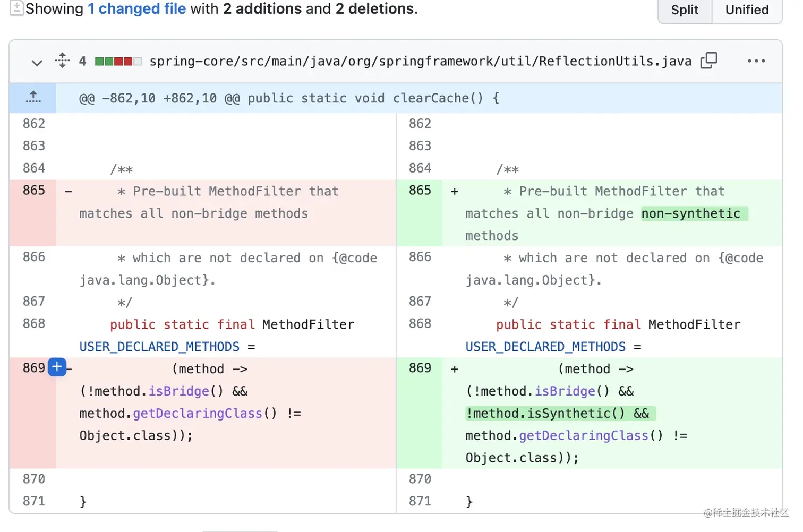Click the diffstat colored squares indicator
This screenshot has height=532, width=803.
118,61
